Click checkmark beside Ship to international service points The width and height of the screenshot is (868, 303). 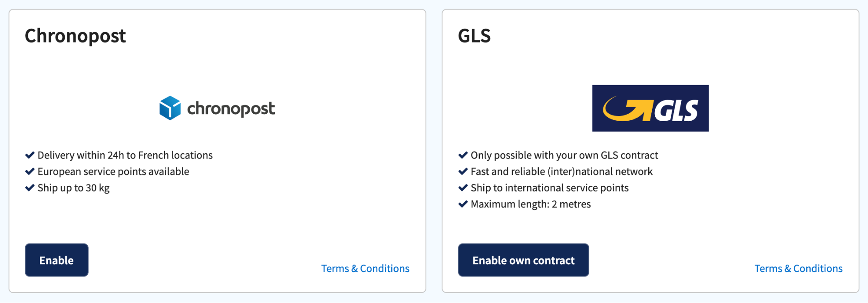[x=463, y=188]
